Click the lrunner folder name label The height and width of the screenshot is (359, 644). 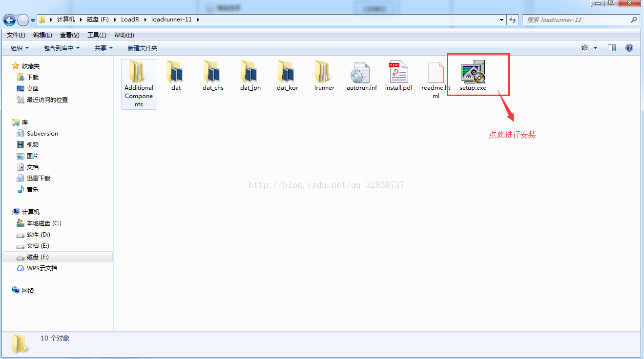pos(325,88)
